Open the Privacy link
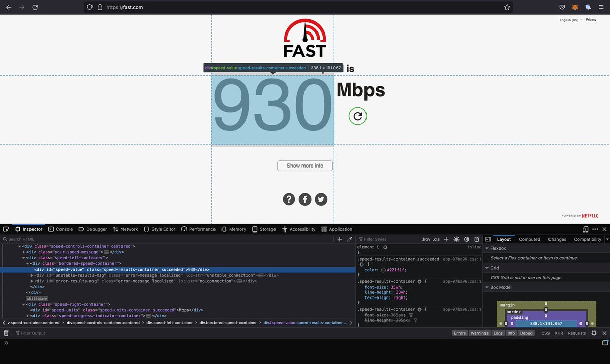The height and width of the screenshot is (364, 610). point(591,20)
